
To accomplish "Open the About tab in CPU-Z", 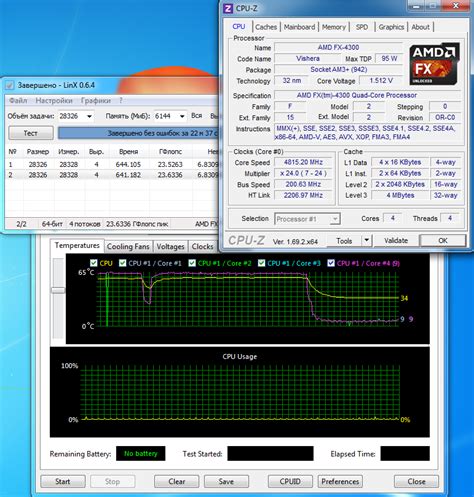I will click(x=420, y=27).
